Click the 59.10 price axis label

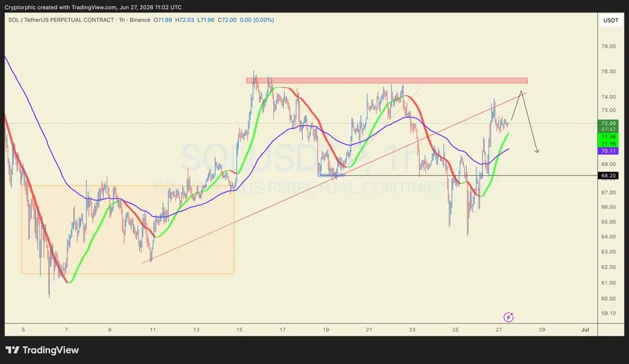[608, 314]
